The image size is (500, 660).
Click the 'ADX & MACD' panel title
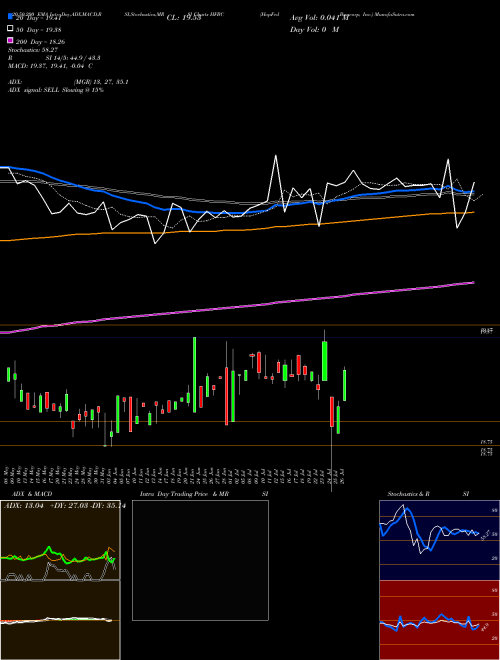(32, 494)
